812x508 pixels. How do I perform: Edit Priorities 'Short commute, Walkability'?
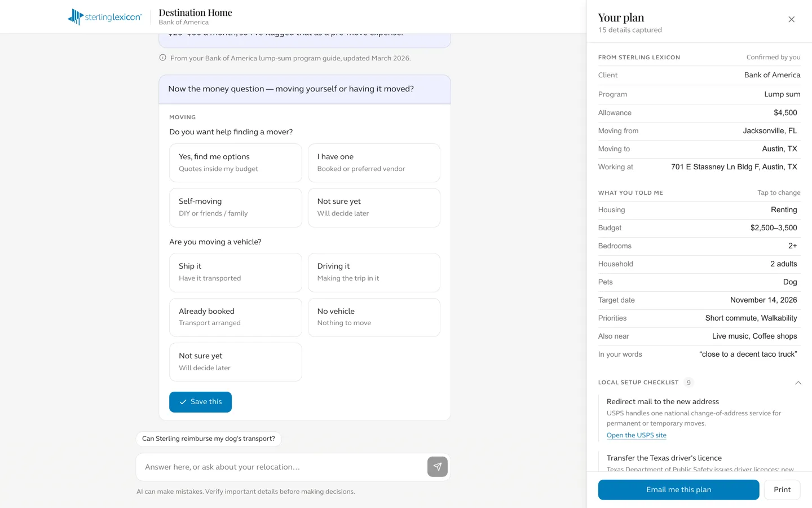(751, 318)
